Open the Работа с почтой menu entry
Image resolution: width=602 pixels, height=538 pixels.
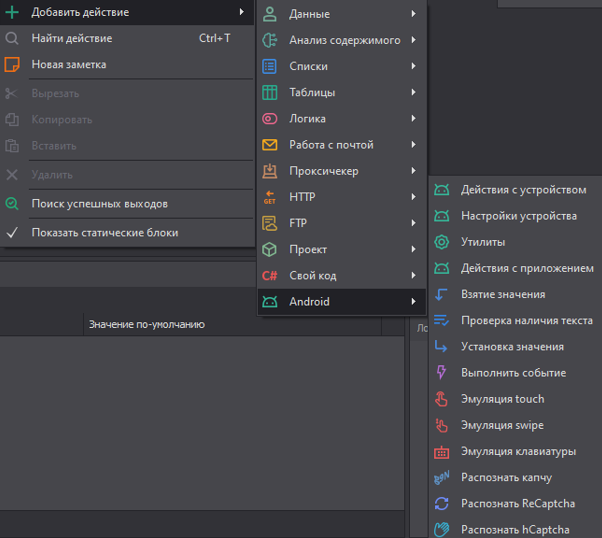pyautogui.click(x=342, y=145)
